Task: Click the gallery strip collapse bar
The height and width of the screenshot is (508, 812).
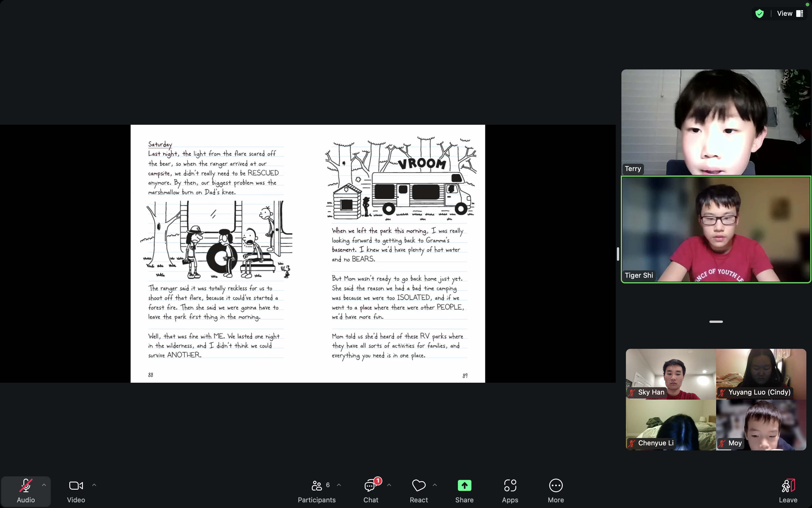Action: tap(716, 322)
